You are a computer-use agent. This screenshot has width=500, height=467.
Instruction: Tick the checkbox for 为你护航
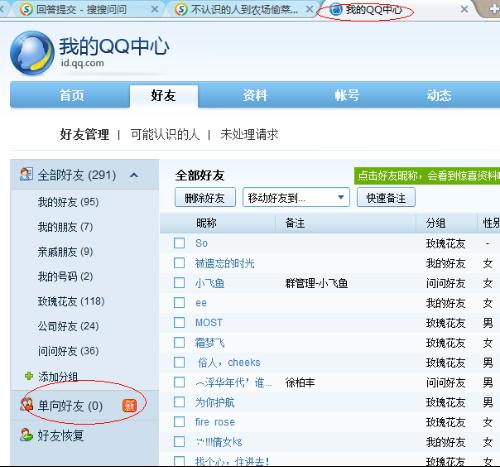[x=179, y=402]
